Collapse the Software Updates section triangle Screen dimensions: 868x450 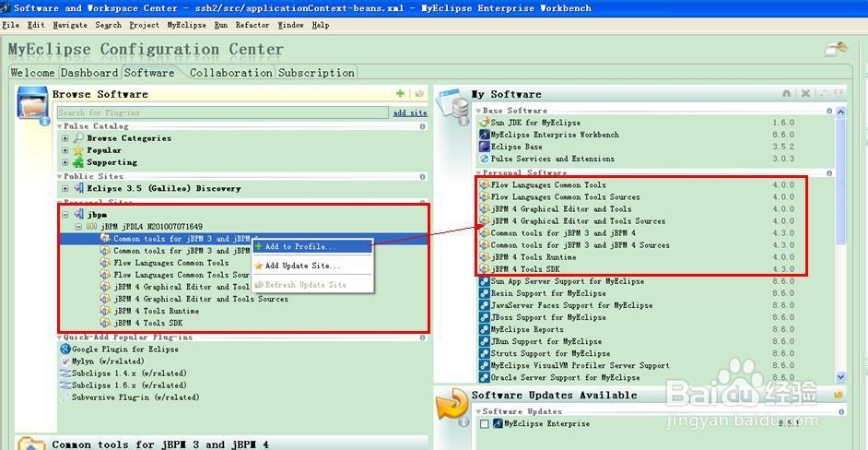tap(479, 412)
